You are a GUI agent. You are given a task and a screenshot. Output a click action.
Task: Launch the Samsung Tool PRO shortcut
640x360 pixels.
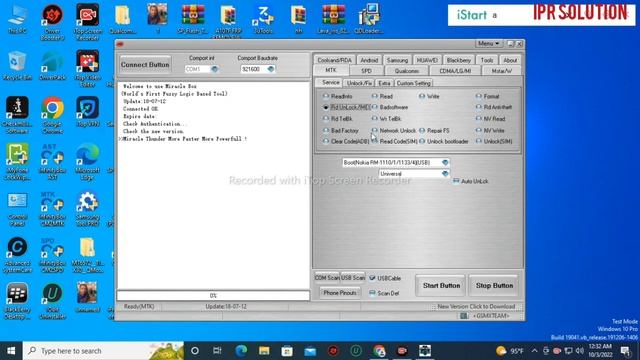87,208
